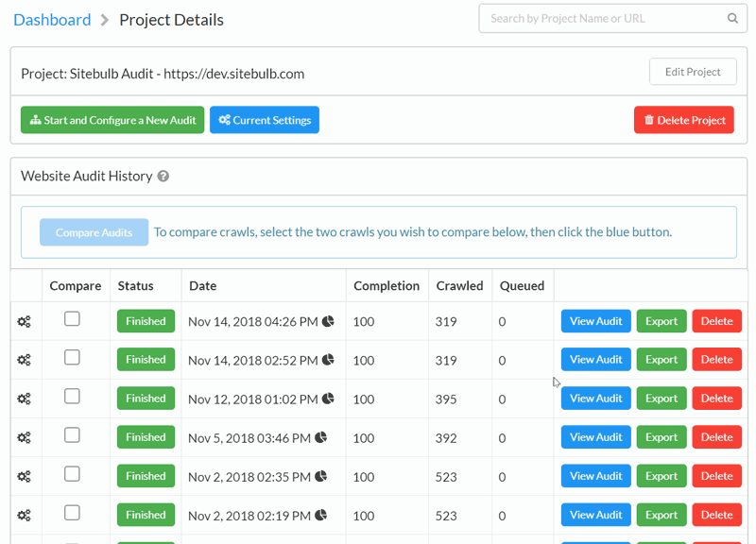
Task: Open settings gears for Nov 14 04:26 PM audit
Action: point(25,321)
